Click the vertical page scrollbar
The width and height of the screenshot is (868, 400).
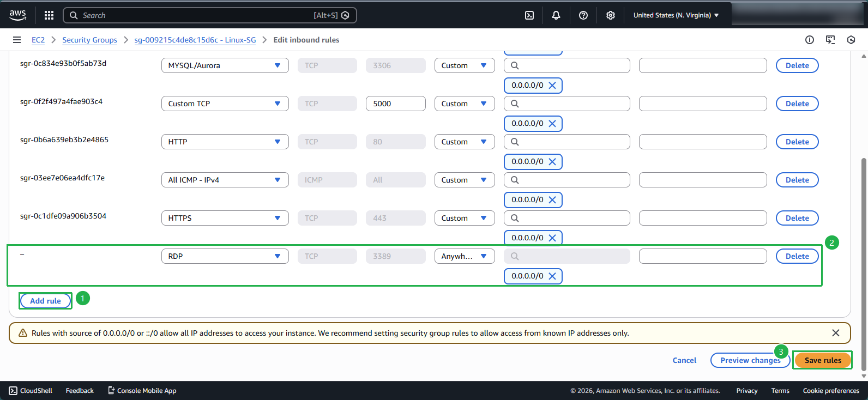pos(864,264)
